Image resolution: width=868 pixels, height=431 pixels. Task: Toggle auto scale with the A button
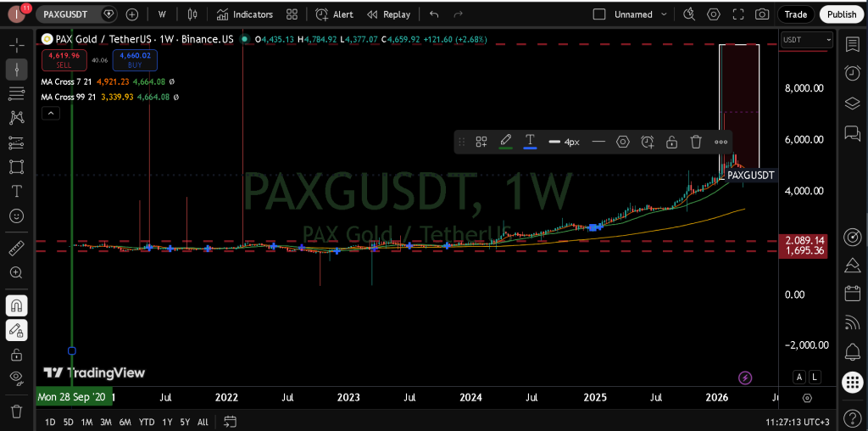798,377
